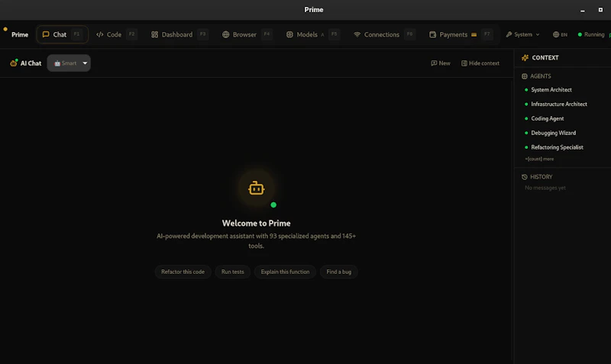611x364 pixels.
Task: Click the Welcome to Prime heading
Action: click(x=256, y=223)
